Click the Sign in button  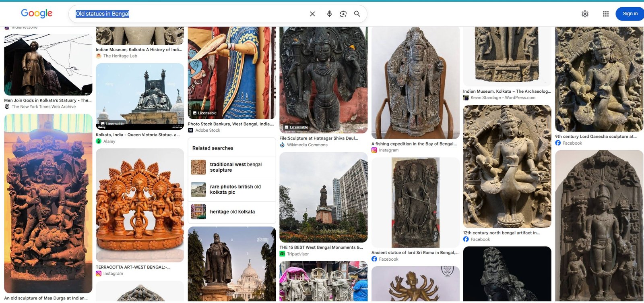point(630,14)
